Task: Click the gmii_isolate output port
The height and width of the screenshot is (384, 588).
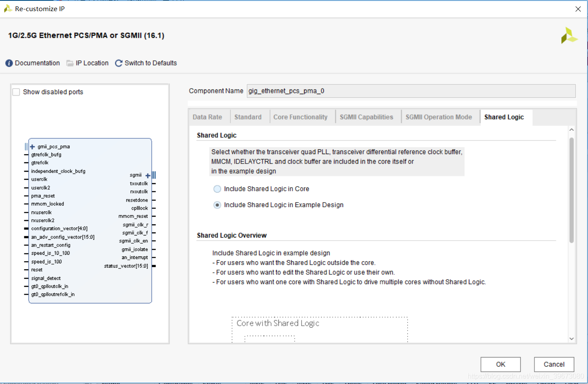Action: pos(135,250)
